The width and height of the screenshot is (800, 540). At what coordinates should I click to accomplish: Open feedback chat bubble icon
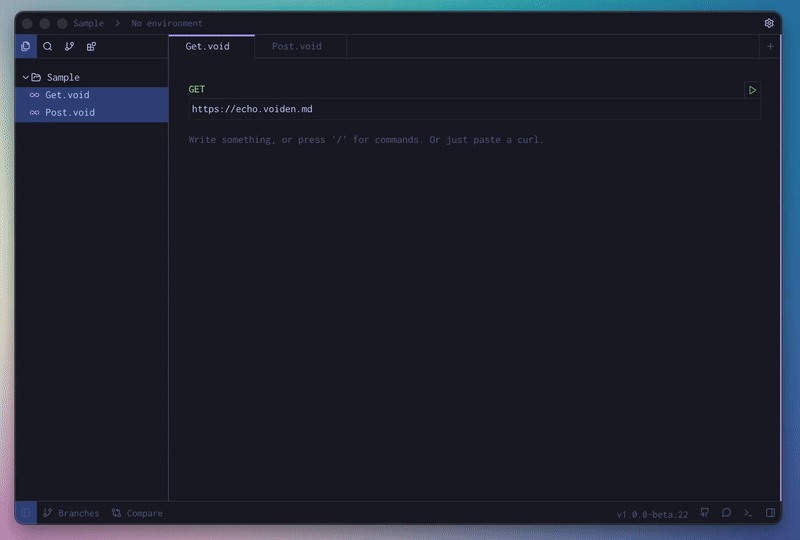727,512
